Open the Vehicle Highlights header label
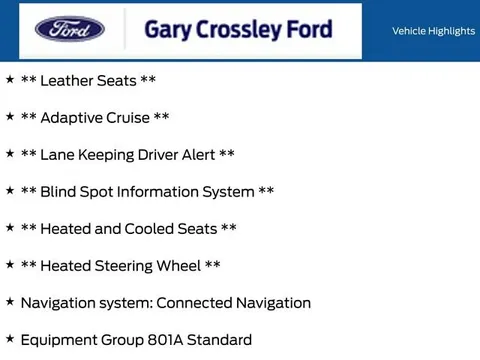This screenshot has width=480, height=360. (433, 31)
